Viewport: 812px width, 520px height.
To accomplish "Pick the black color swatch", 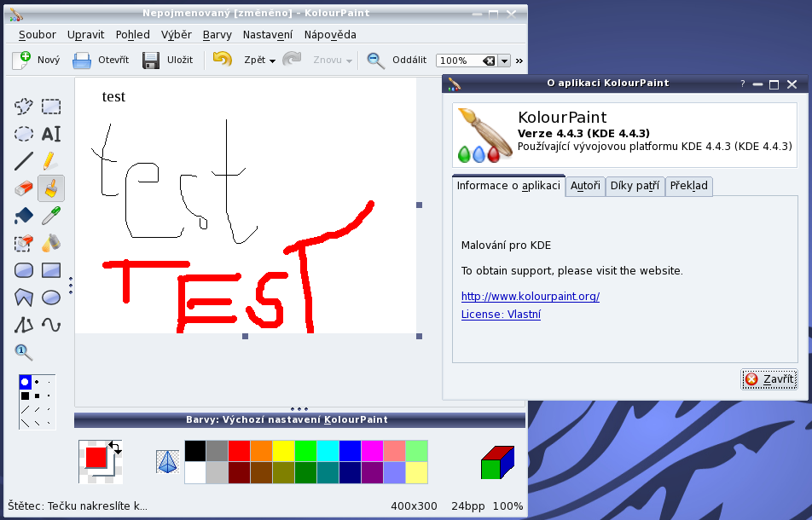I will point(195,451).
